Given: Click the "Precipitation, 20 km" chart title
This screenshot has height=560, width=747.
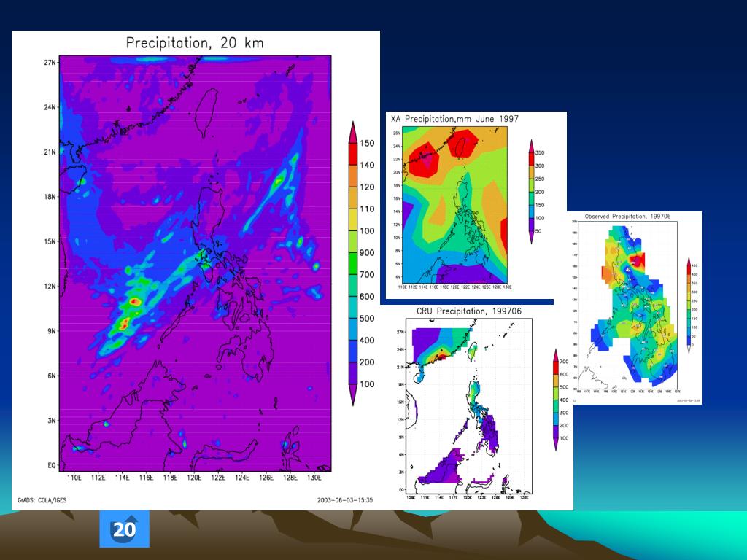Looking at the screenshot, I should 195,43.
